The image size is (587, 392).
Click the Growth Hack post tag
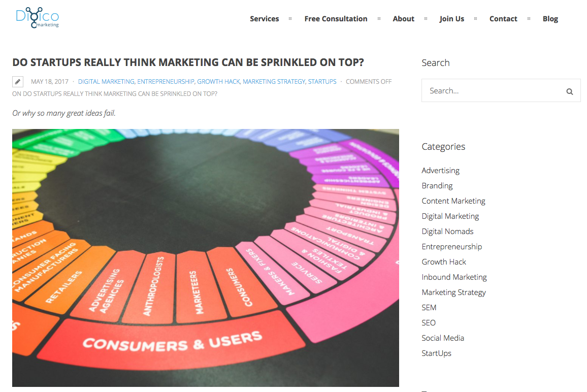pyautogui.click(x=218, y=81)
